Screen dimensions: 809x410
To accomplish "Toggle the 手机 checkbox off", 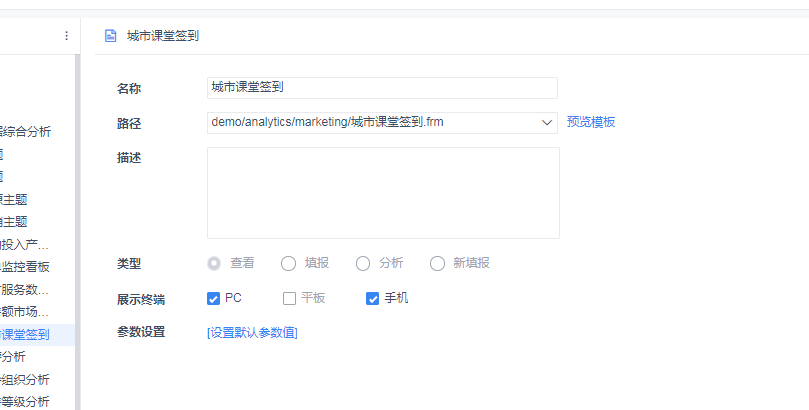I will click(x=372, y=299).
